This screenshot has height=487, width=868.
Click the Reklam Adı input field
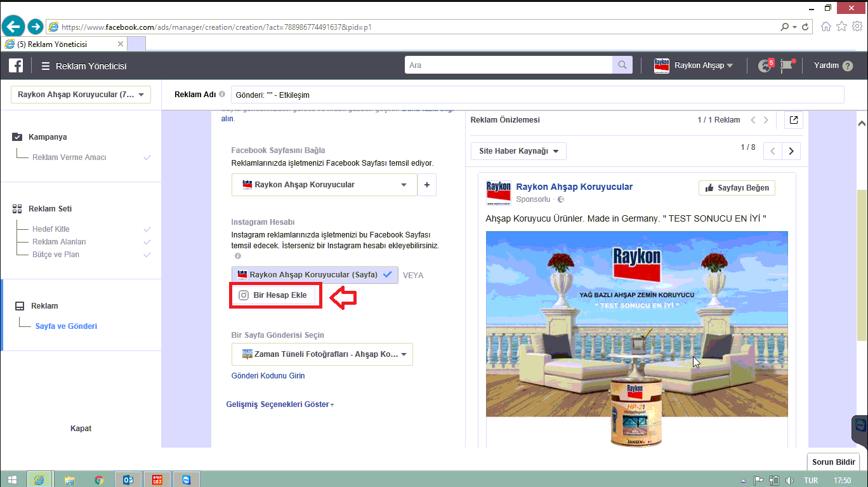click(537, 95)
